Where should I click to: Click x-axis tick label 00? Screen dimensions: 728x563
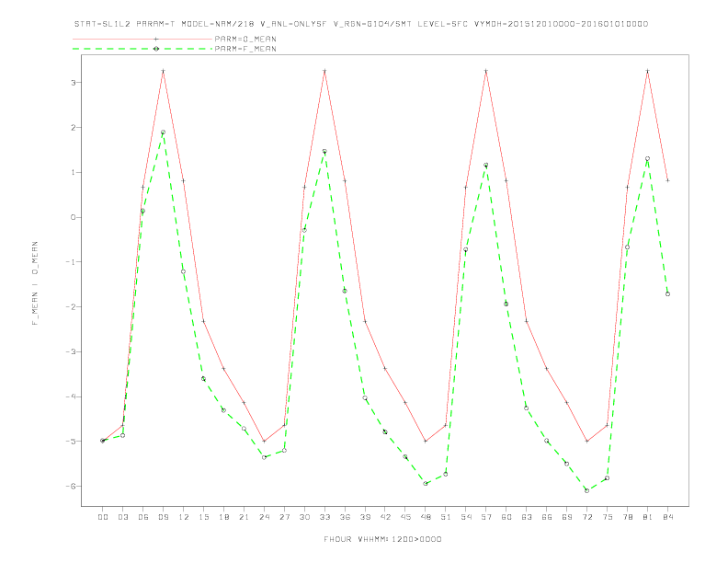tap(103, 517)
